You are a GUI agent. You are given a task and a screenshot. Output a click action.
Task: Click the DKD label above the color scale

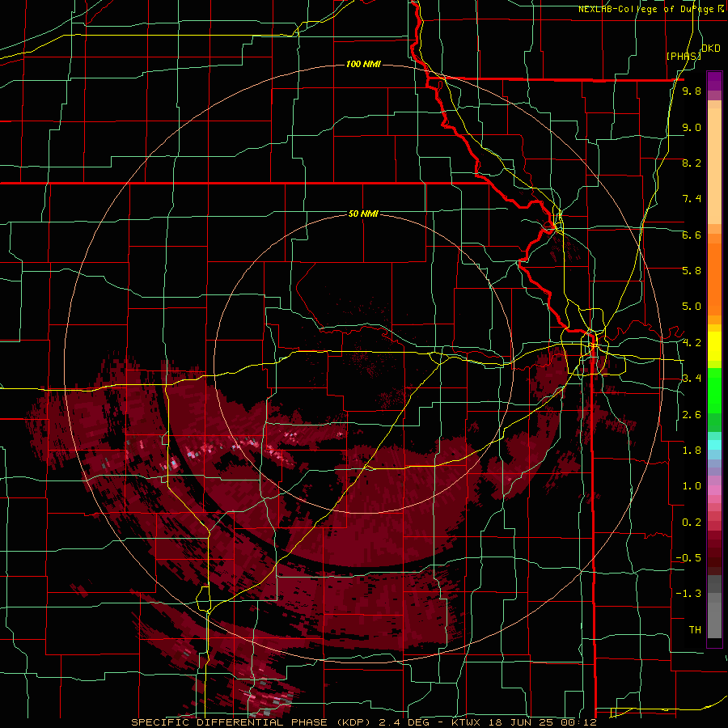click(711, 49)
